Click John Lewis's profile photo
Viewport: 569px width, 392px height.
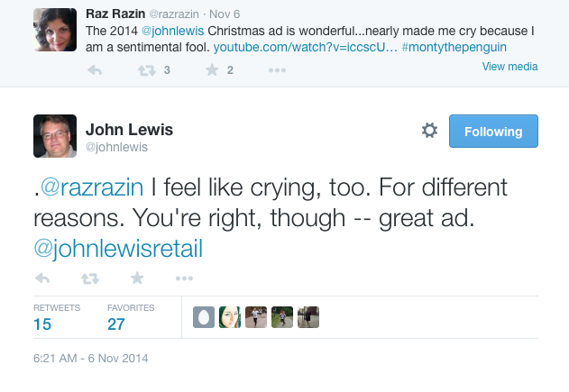click(54, 136)
